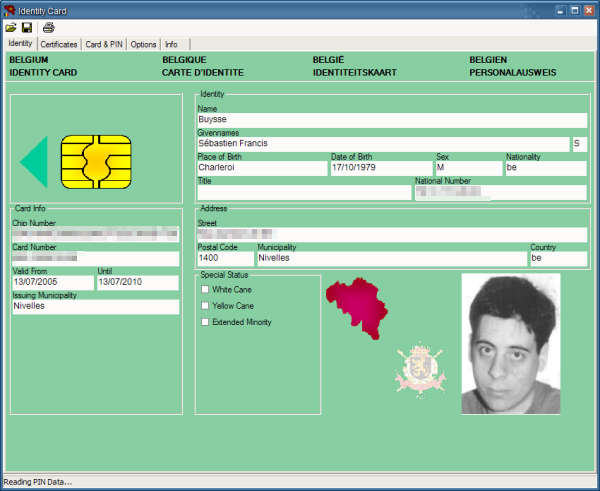Click the Postal Code field

224,258
